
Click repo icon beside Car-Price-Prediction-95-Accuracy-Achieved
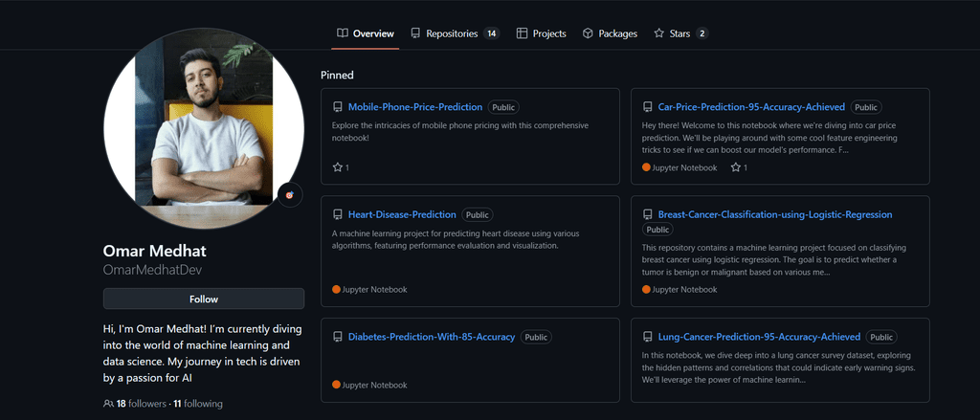[648, 107]
